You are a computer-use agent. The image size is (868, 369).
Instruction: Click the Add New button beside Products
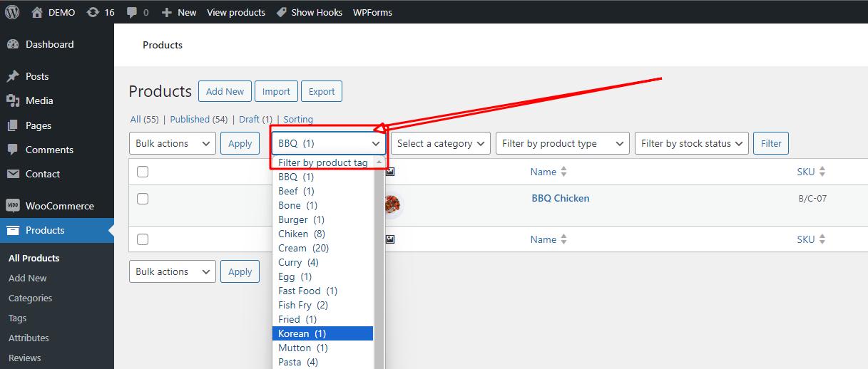pyautogui.click(x=225, y=91)
